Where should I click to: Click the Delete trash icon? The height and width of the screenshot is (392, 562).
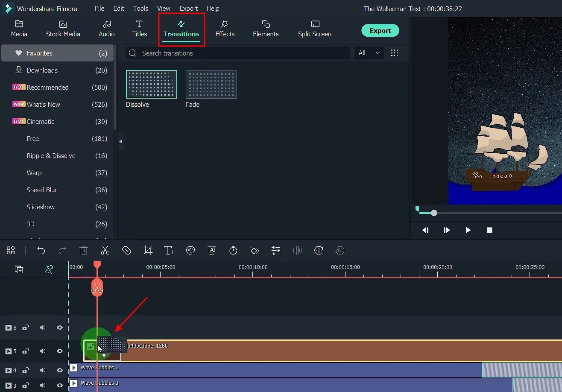[x=84, y=250]
